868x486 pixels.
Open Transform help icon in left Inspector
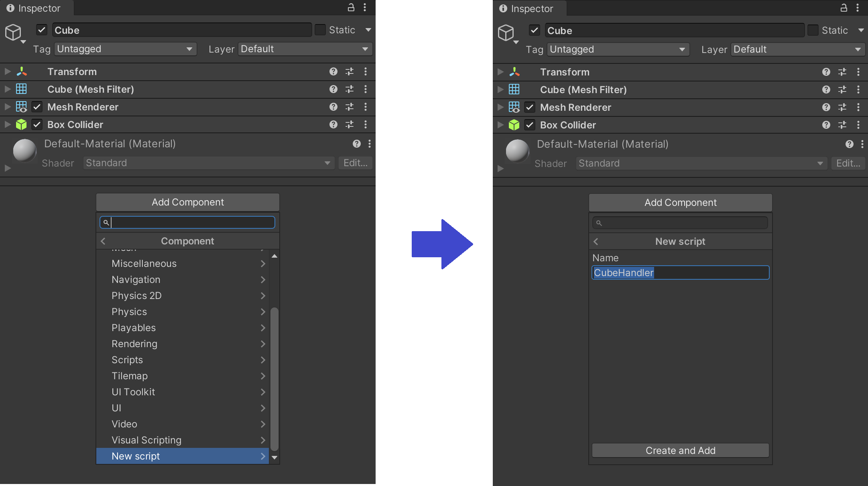(x=333, y=71)
